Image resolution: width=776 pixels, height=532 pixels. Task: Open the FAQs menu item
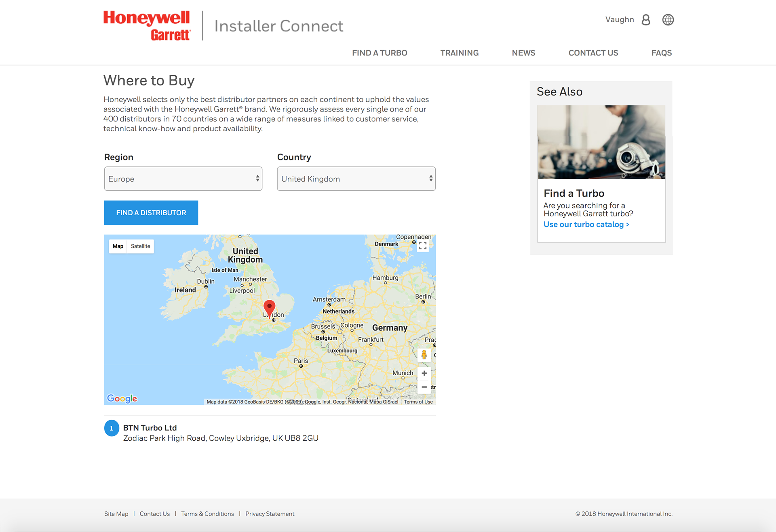[662, 53]
